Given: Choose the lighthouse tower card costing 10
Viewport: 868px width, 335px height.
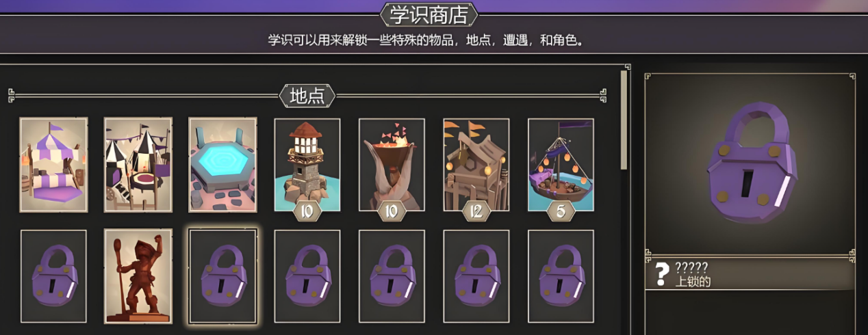Looking at the screenshot, I should click(307, 165).
